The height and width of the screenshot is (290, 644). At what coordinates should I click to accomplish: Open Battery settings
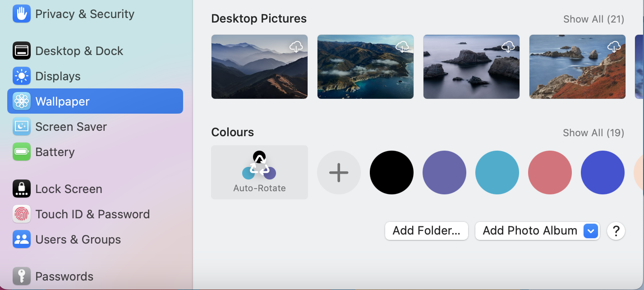point(95,152)
